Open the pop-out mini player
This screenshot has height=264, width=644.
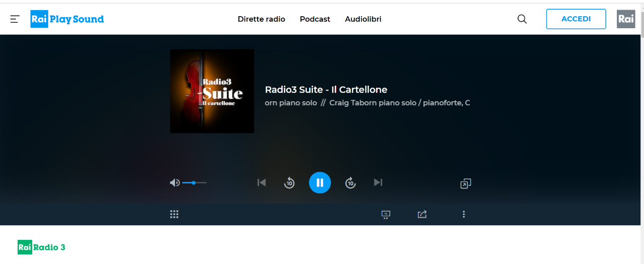coord(465,183)
